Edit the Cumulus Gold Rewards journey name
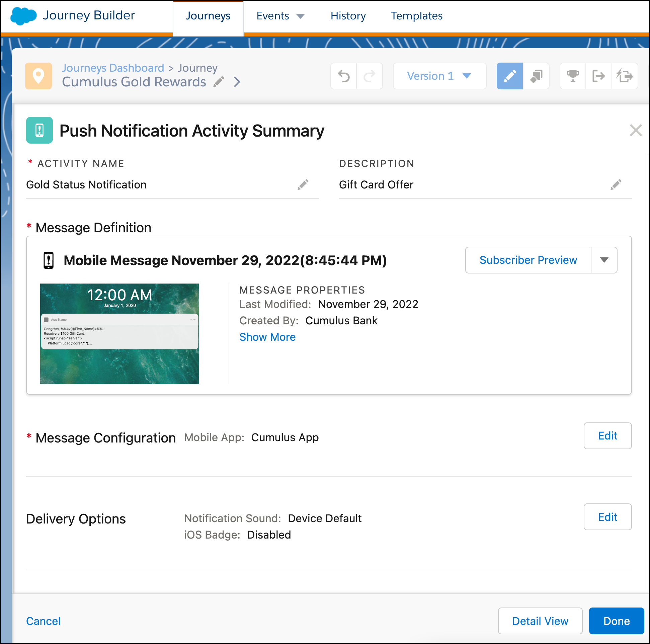 [x=219, y=82]
